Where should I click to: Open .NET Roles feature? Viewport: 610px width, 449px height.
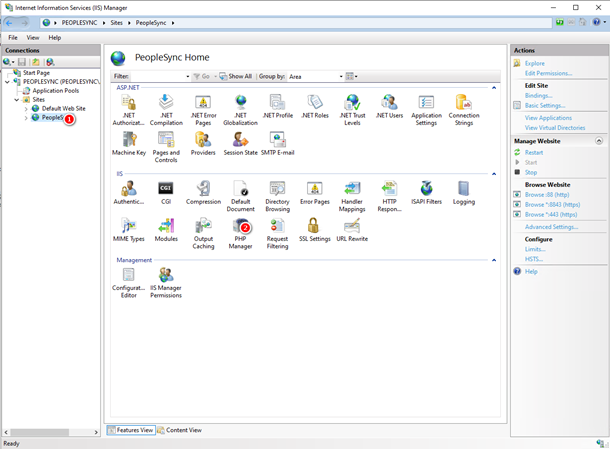click(315, 106)
